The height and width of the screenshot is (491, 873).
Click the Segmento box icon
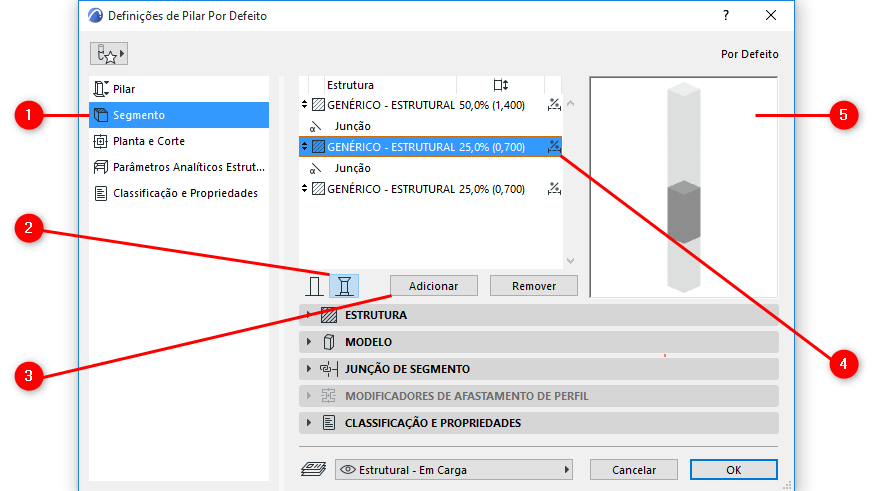coord(101,115)
